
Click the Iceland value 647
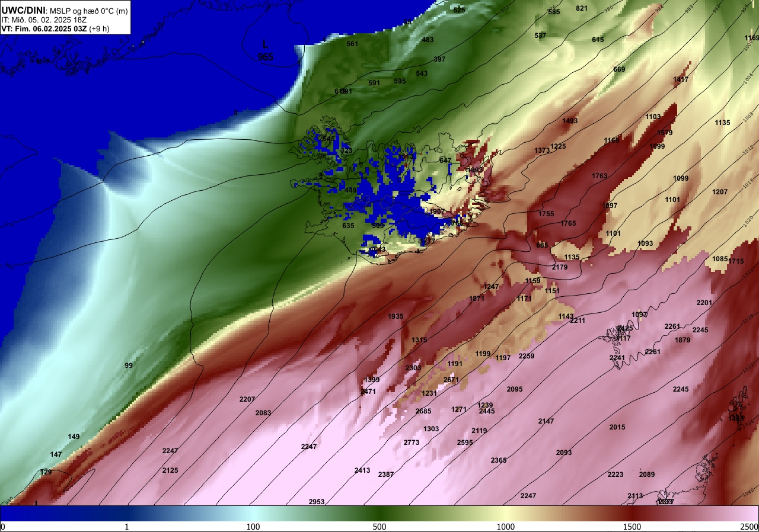[445, 161]
